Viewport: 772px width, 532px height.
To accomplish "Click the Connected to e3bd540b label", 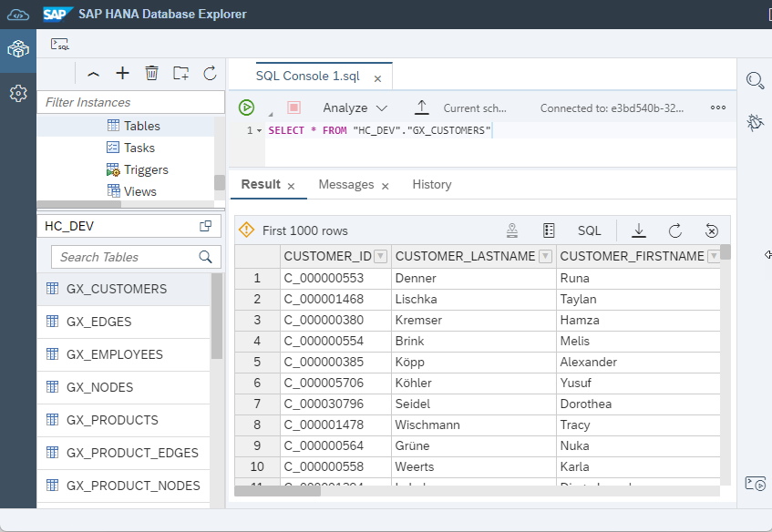I will (612, 108).
